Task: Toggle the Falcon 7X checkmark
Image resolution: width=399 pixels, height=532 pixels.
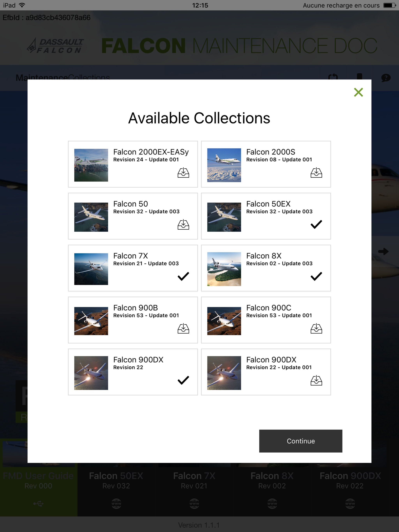Action: [183, 276]
